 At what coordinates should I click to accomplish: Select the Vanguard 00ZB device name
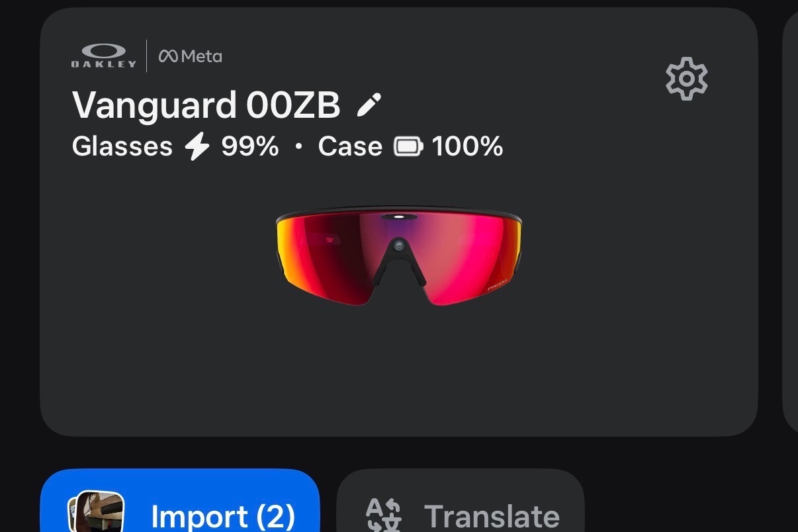(206, 105)
